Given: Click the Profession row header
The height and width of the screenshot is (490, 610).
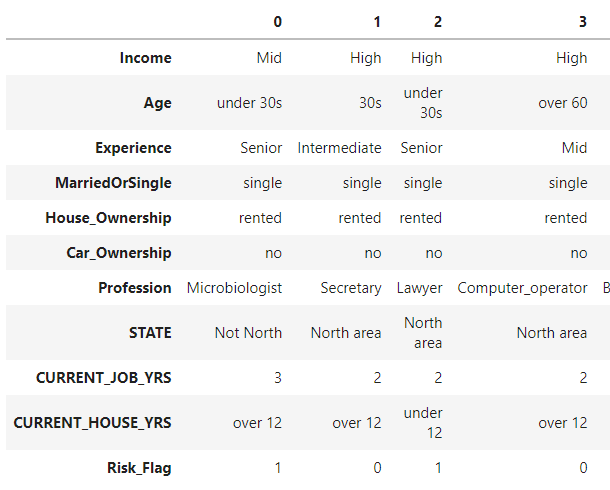Looking at the screenshot, I should click(135, 288).
